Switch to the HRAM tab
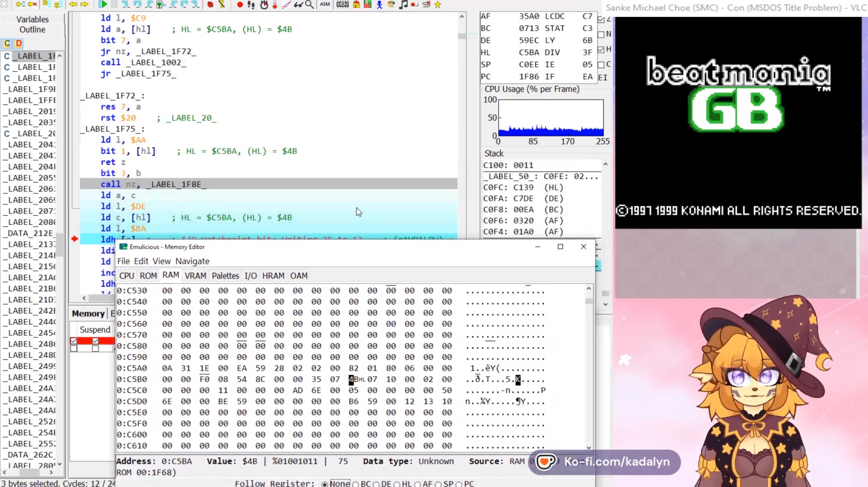The height and width of the screenshot is (487, 868). click(273, 275)
